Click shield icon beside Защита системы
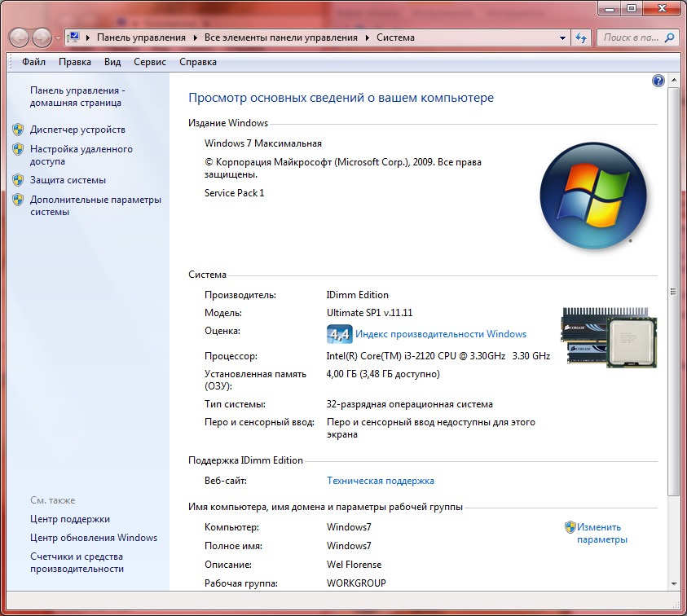Viewport: 687px width, 616px height. point(18,180)
